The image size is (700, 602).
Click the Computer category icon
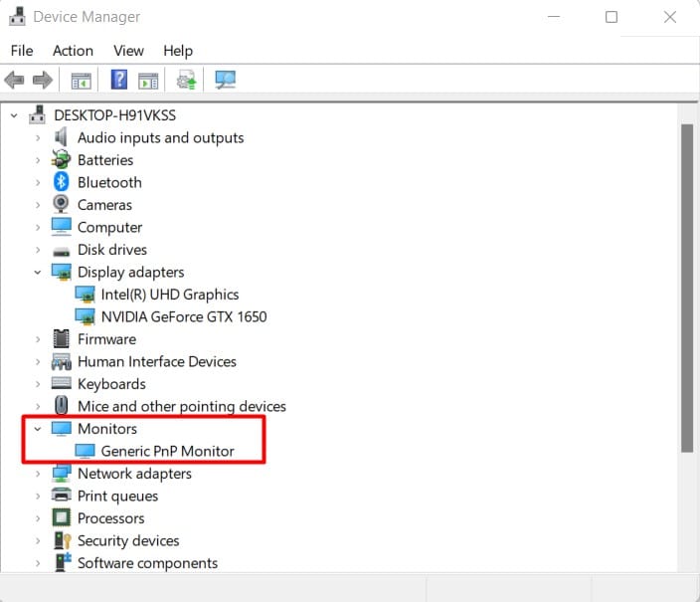coord(62,227)
